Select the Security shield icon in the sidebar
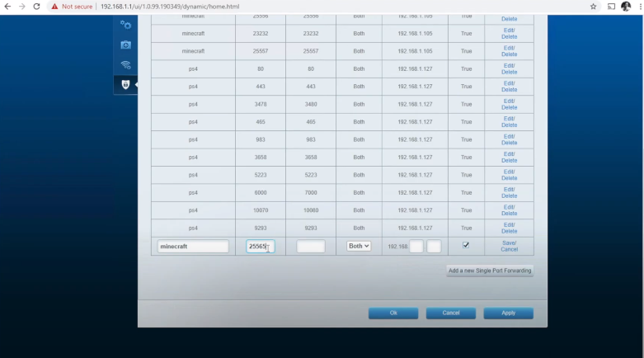Image resolution: width=644 pixels, height=358 pixels. coord(125,85)
